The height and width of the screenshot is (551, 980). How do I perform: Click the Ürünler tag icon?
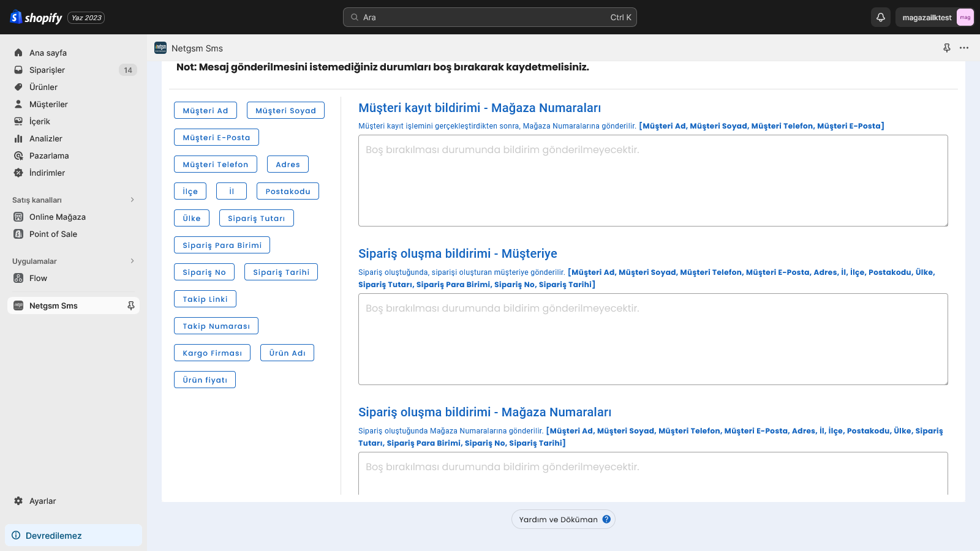pyautogui.click(x=18, y=87)
